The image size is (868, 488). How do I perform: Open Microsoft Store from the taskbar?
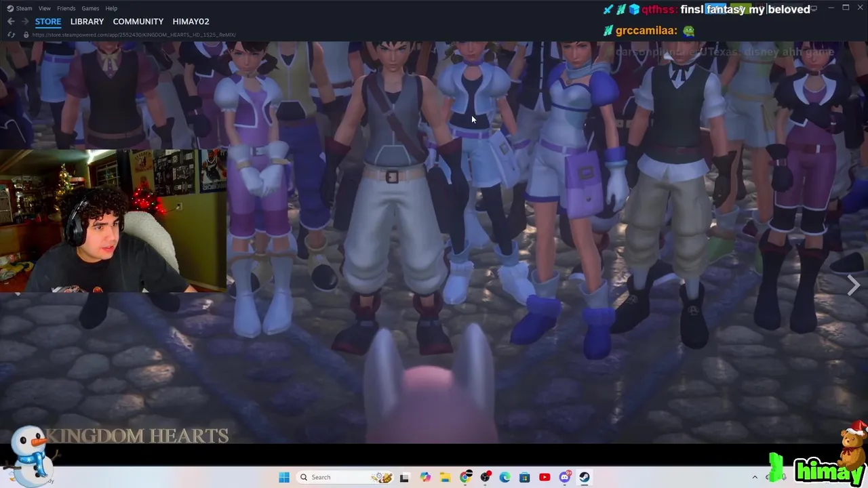coord(525,477)
